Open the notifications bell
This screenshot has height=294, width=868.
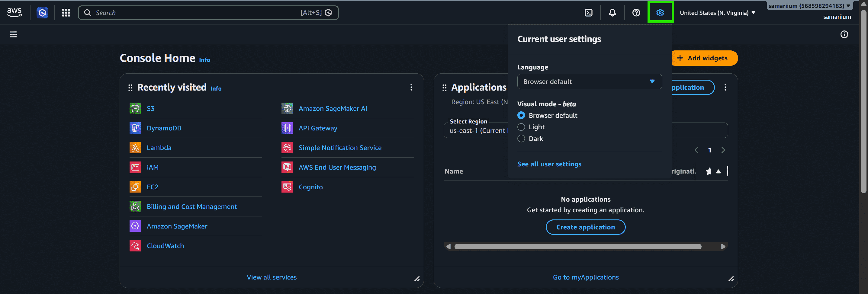pyautogui.click(x=612, y=13)
